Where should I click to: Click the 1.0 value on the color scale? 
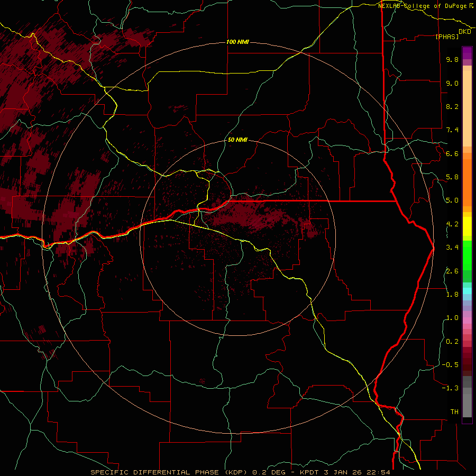(x=452, y=318)
